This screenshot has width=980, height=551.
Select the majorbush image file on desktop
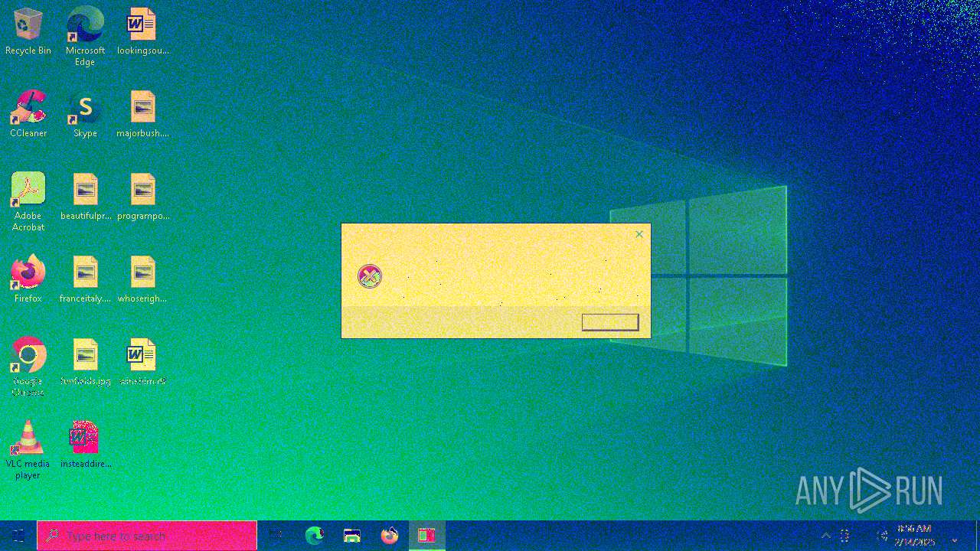pos(142,115)
